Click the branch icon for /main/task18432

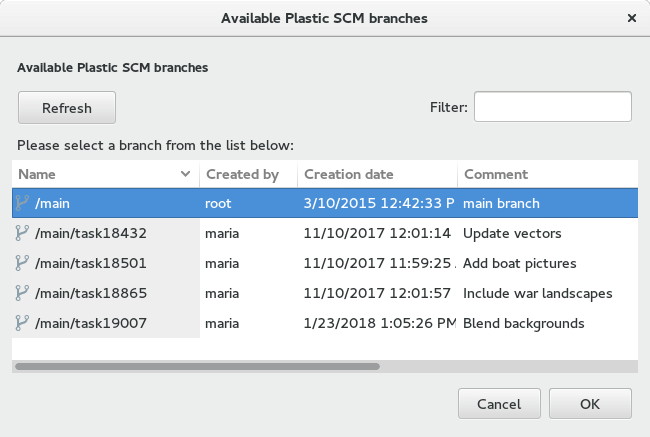coord(22,233)
